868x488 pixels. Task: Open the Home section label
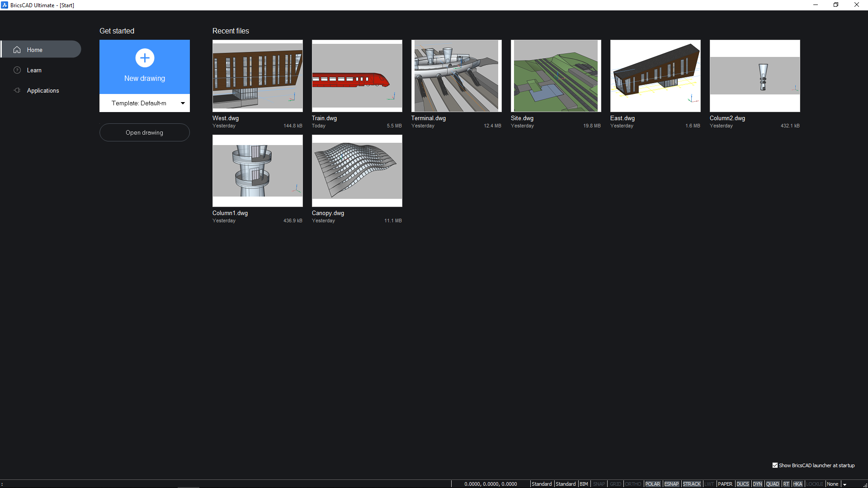[x=34, y=50]
